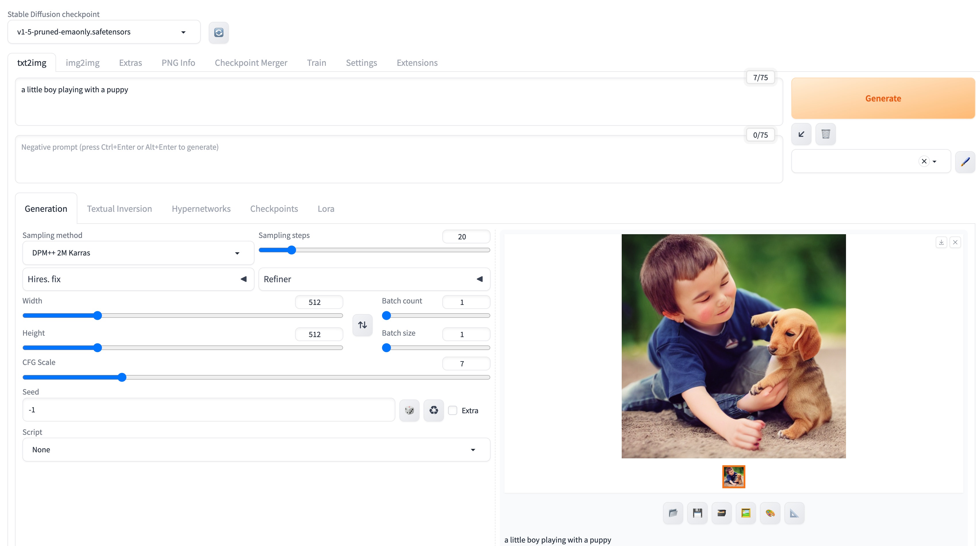Open the Script dropdown
980x546 pixels.
(x=256, y=449)
